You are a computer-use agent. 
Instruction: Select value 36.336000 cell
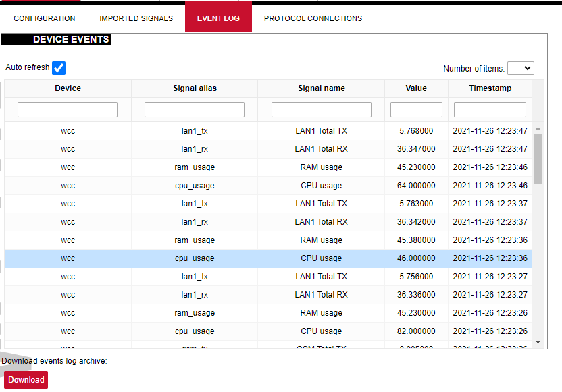416,295
